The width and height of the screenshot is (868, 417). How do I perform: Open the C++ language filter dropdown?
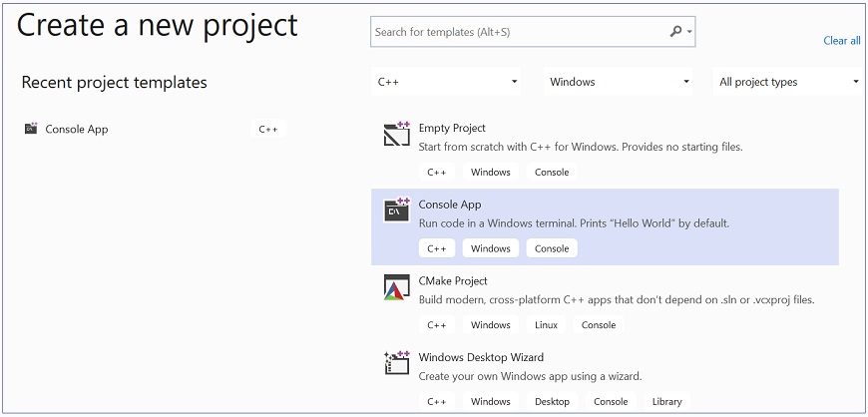click(447, 82)
